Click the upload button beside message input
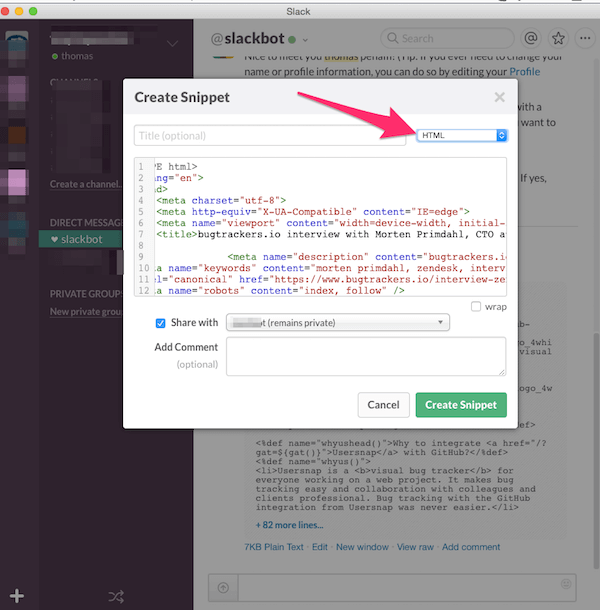The width and height of the screenshot is (600, 610). [223, 587]
